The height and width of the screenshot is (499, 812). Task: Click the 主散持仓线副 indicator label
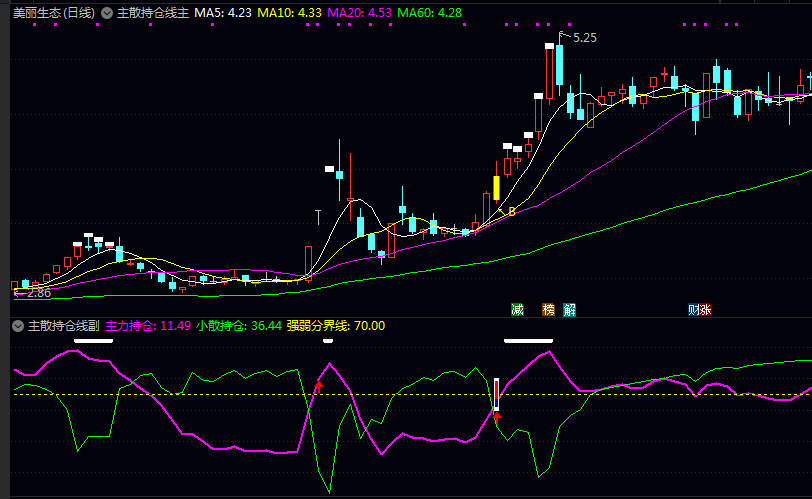(x=63, y=326)
